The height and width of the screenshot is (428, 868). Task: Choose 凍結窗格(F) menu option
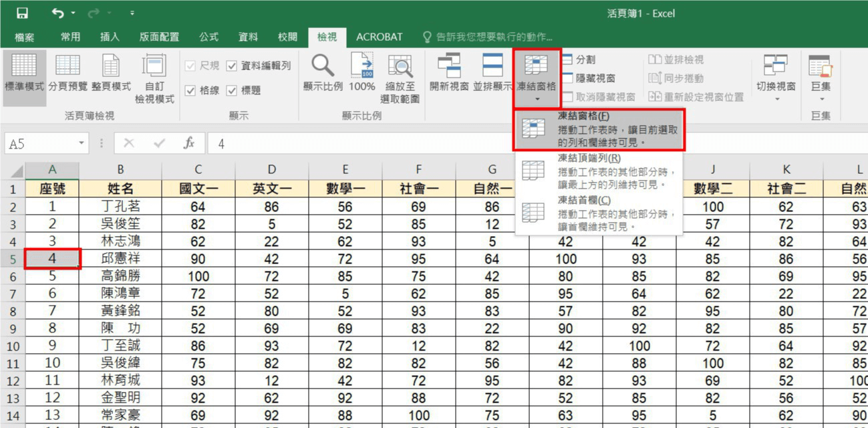[x=599, y=130]
